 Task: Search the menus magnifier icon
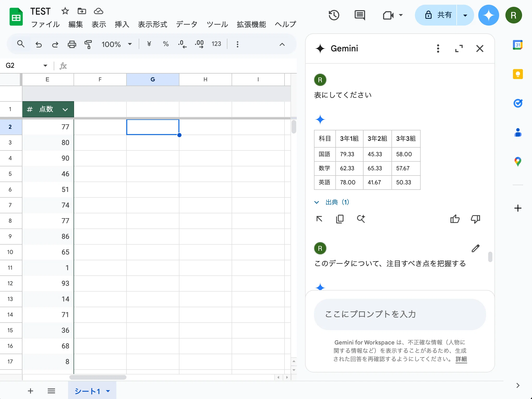click(x=21, y=44)
